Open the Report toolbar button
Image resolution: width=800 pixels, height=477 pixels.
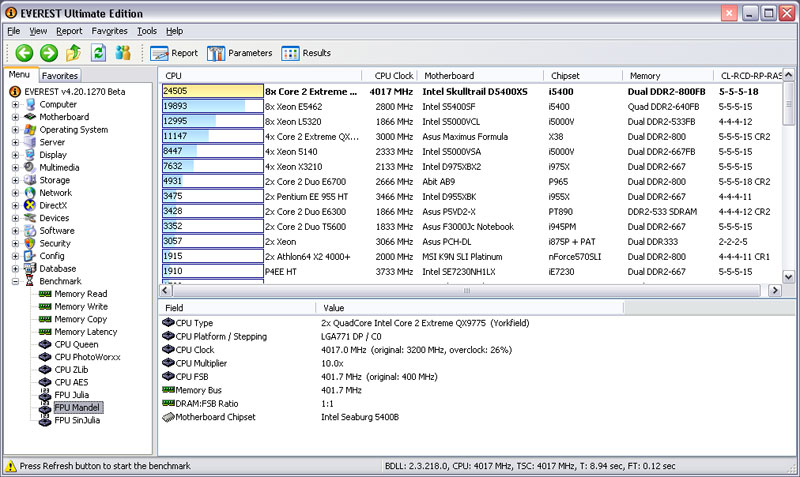tap(173, 53)
